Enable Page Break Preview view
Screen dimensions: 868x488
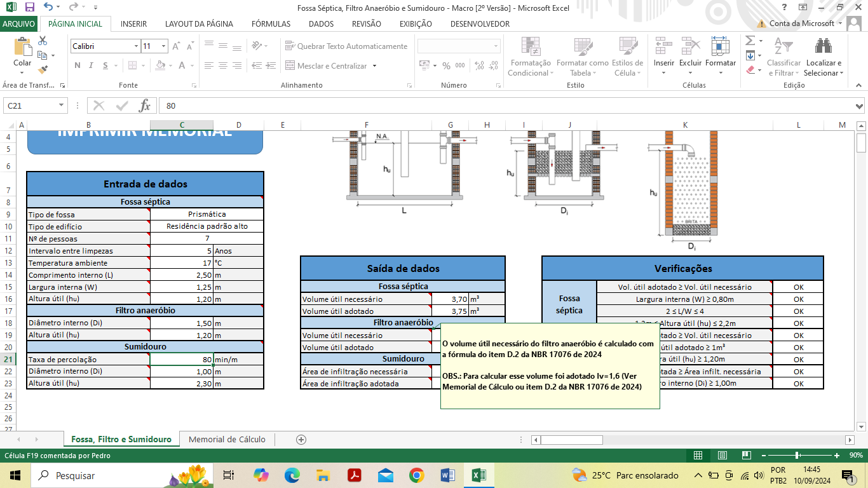[x=746, y=455]
